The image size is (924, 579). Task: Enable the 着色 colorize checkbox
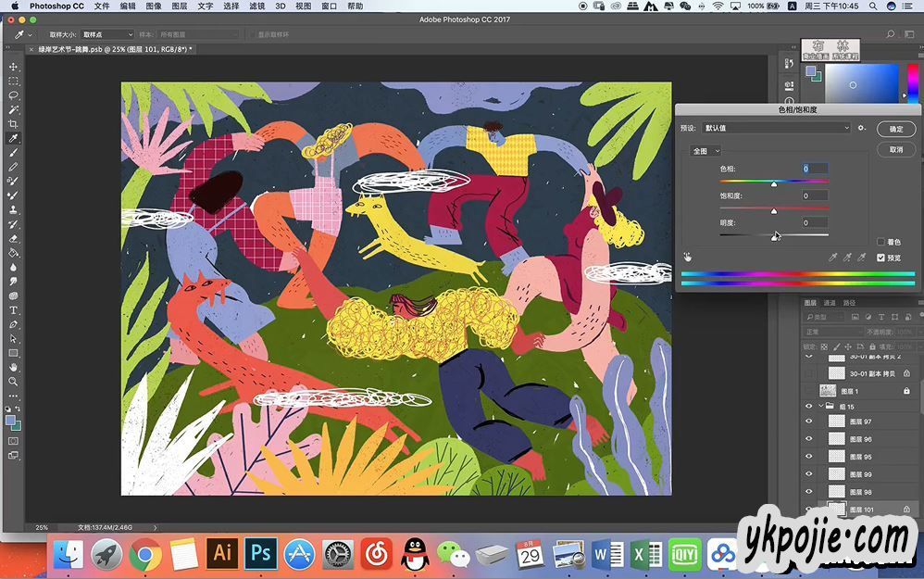pyautogui.click(x=880, y=242)
